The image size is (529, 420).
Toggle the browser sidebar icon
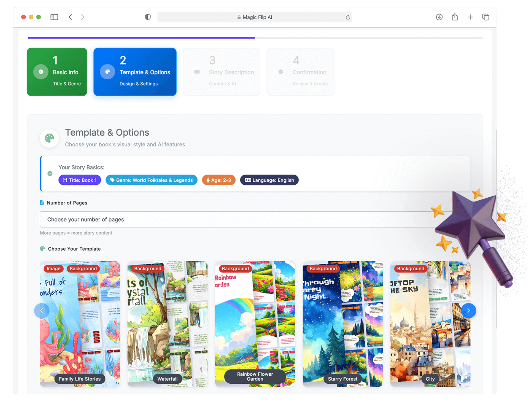coord(54,17)
